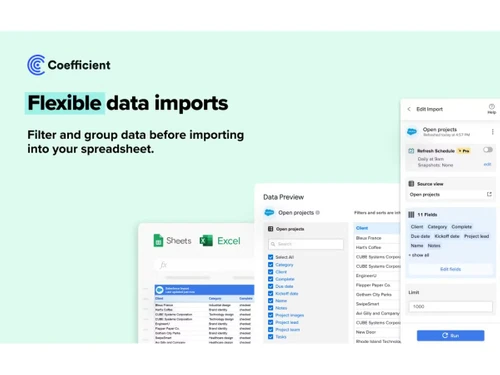Select the Bleux France row in Data Preview
Image resolution: width=500 pixels, height=375 pixels.
point(377,238)
